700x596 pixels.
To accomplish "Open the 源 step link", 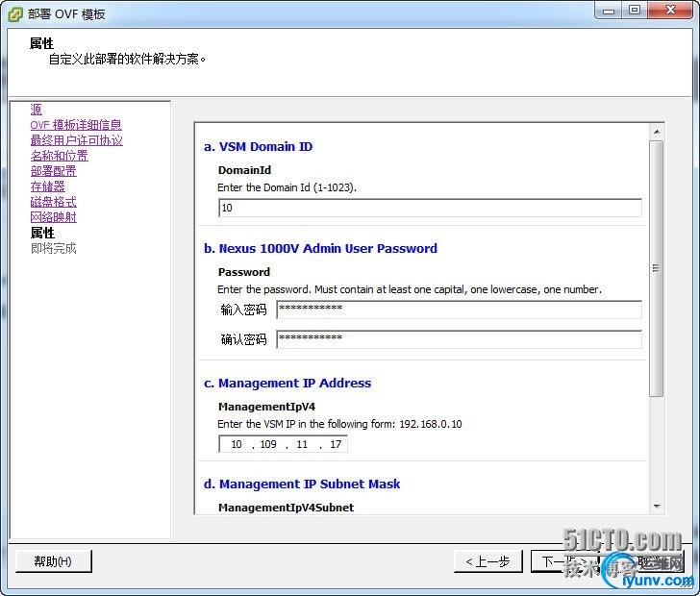I will point(37,110).
